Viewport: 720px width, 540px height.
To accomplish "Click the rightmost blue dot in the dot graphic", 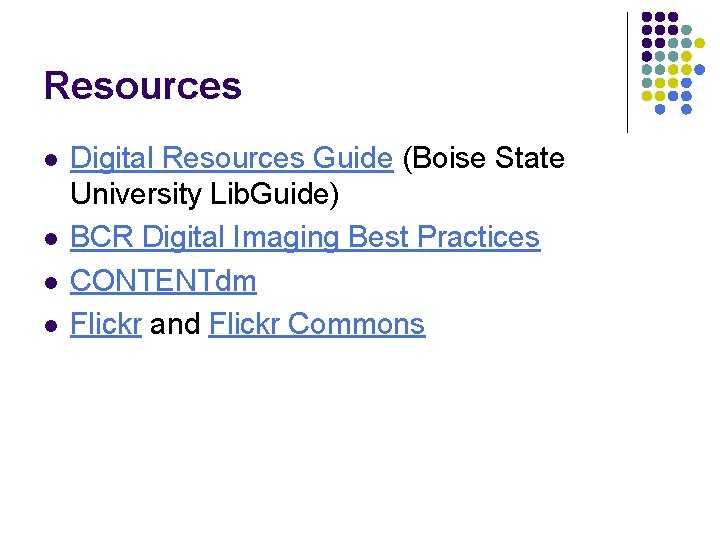I will coord(699,70).
